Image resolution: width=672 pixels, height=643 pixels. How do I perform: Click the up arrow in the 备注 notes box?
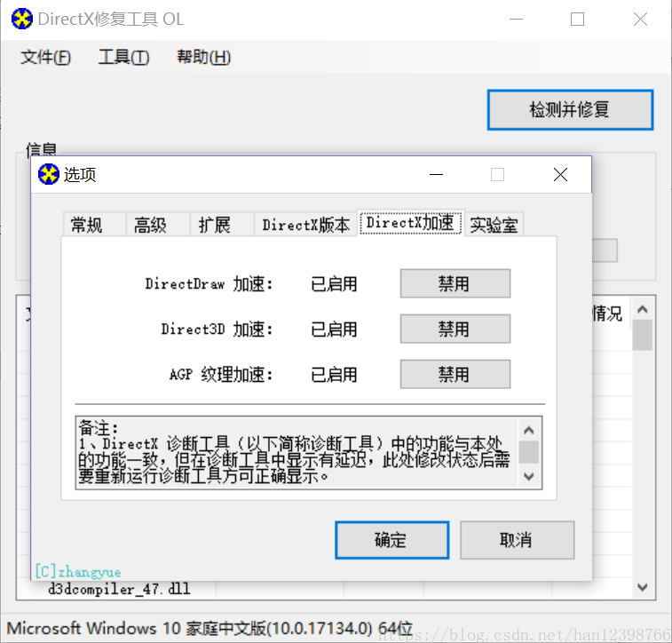coord(529,430)
